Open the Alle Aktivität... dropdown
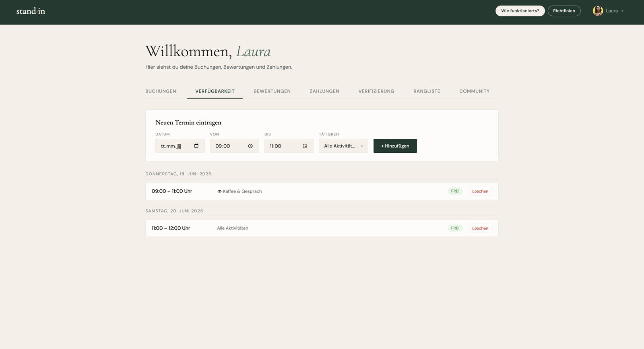The image size is (644, 349). coord(343,146)
